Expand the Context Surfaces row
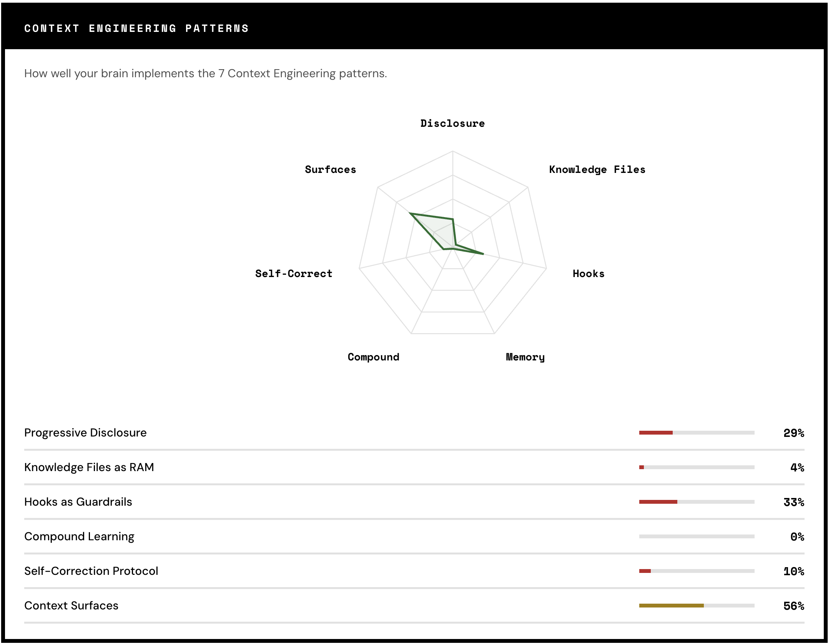The image size is (828, 644). (71, 605)
